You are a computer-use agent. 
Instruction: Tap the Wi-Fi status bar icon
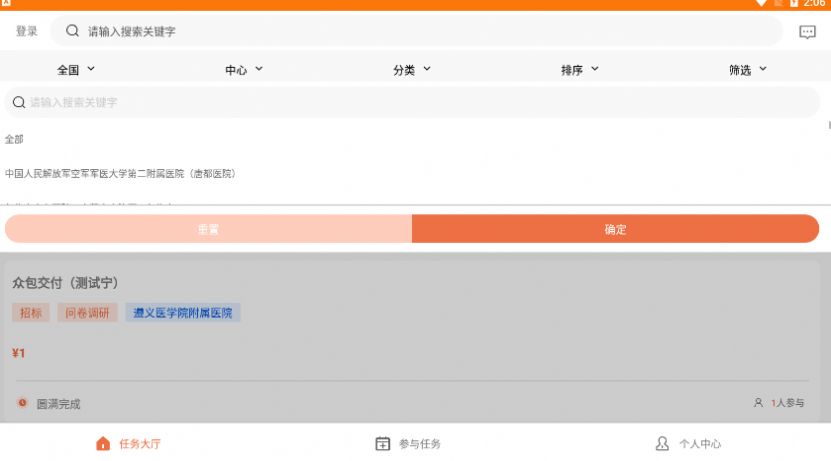tap(761, 3)
